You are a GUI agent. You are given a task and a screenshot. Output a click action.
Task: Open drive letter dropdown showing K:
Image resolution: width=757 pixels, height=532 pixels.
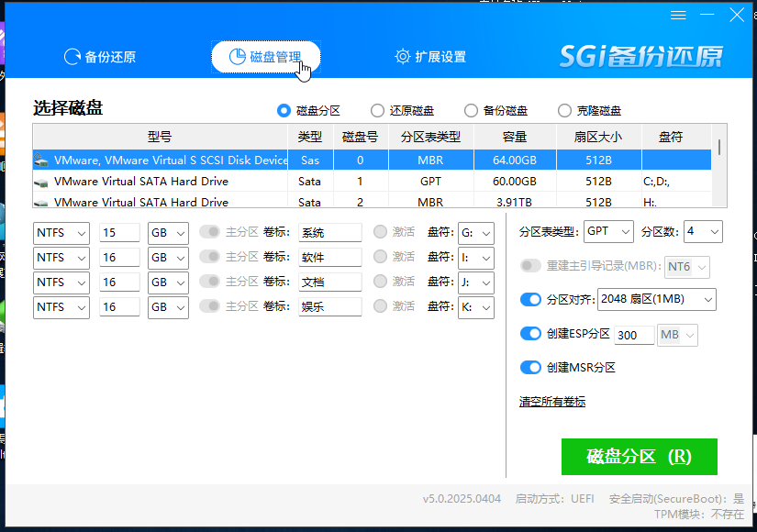[x=476, y=307]
